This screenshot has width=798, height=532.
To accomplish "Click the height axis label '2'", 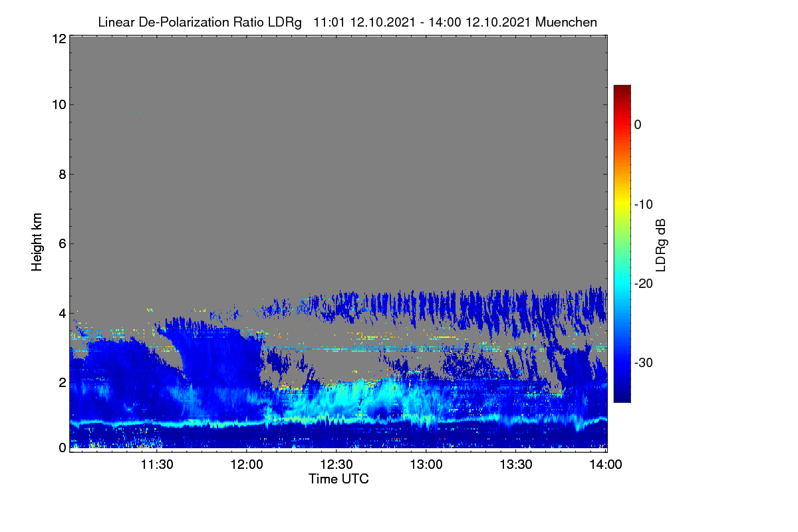I will 62,382.
